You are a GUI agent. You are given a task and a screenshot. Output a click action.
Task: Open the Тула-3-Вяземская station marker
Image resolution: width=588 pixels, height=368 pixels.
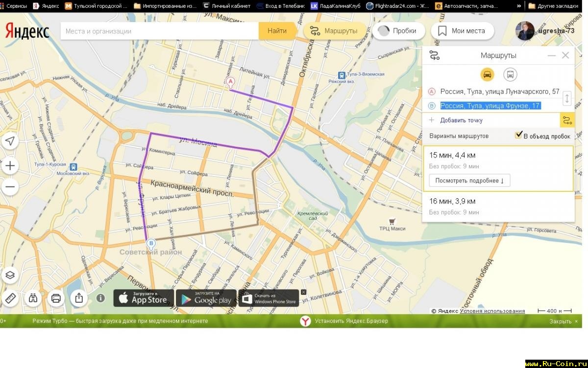[x=341, y=75]
